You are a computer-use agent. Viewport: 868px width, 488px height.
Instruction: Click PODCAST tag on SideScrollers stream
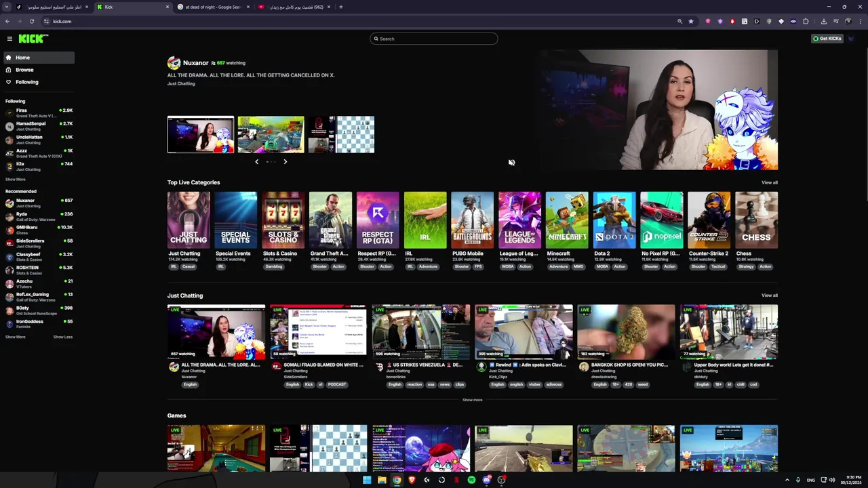tap(337, 384)
